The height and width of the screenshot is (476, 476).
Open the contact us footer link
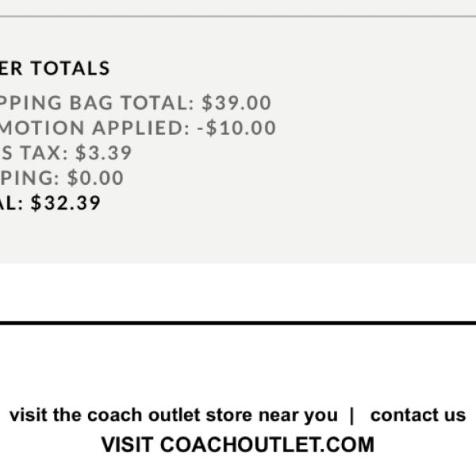pyautogui.click(x=418, y=415)
